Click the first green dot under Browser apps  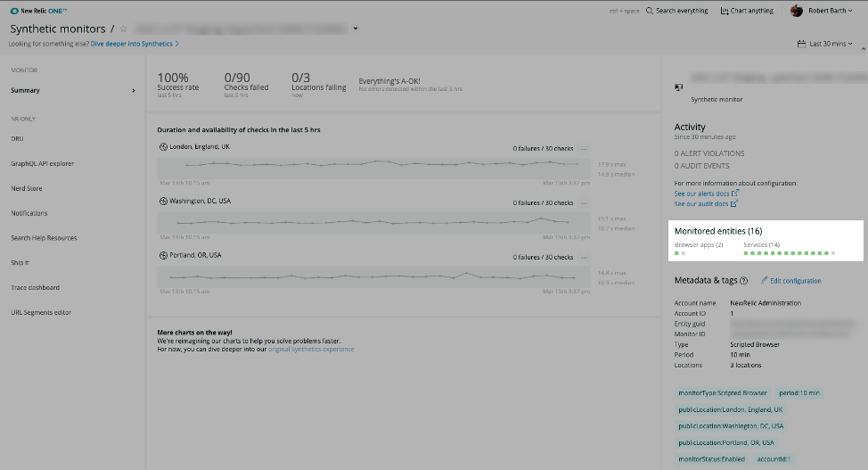[676, 253]
